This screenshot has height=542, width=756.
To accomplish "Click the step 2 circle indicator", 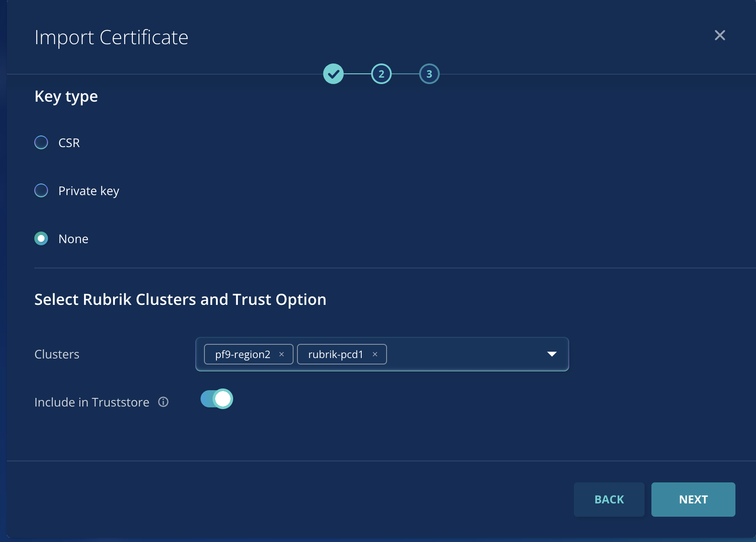I will [x=381, y=74].
